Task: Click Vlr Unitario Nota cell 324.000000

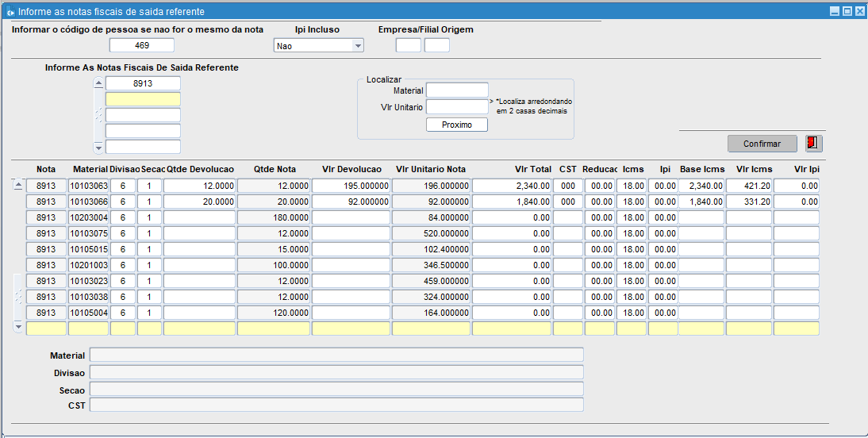Action: point(432,297)
